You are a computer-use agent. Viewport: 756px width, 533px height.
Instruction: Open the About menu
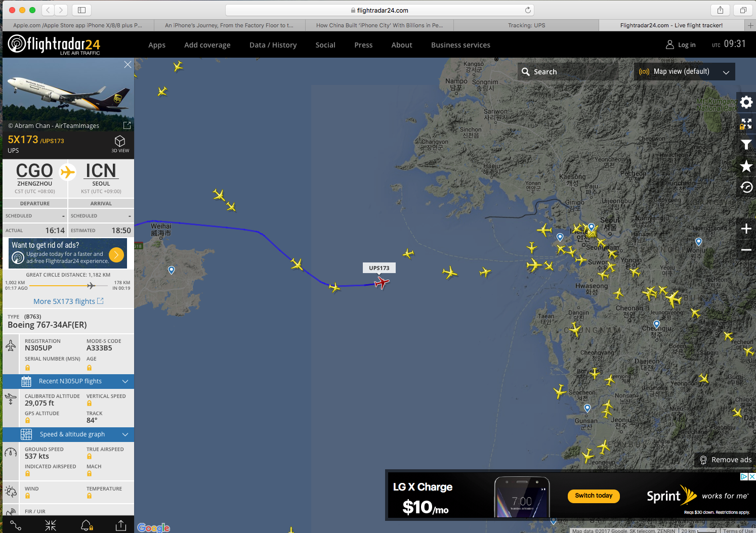point(402,45)
